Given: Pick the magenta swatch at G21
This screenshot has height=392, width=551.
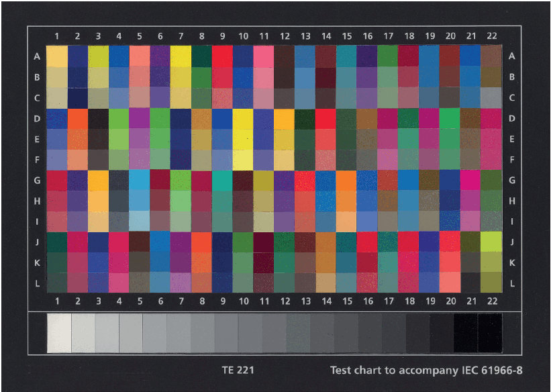Looking at the screenshot, I should coord(470,180).
